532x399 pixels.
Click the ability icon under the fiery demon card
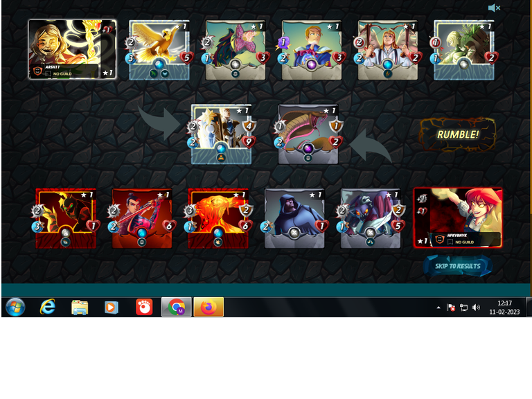point(66,242)
